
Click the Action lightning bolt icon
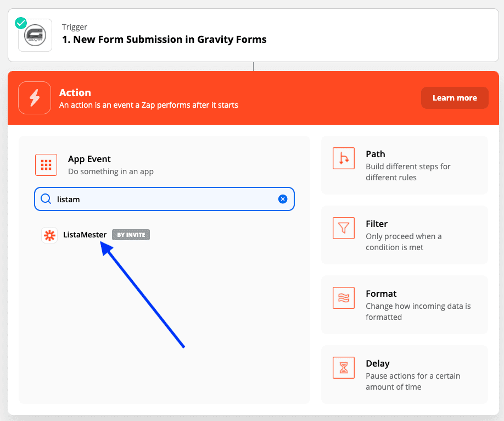point(35,98)
